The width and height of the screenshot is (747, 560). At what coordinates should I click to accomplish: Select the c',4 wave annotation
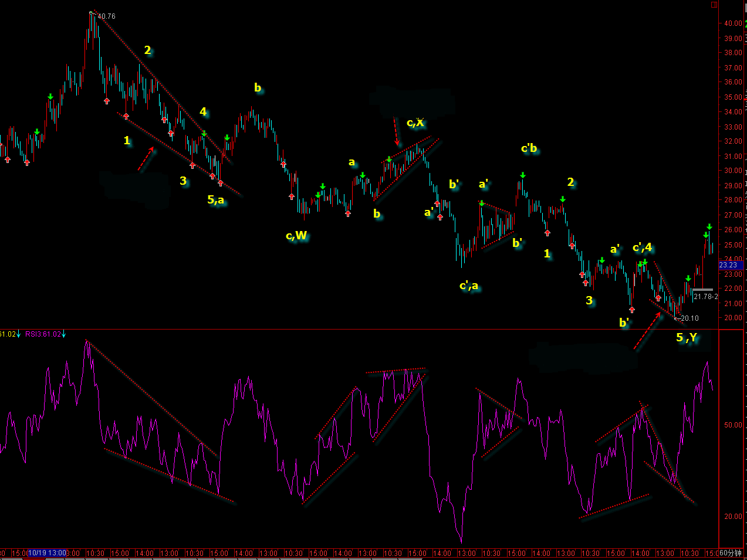[643, 247]
